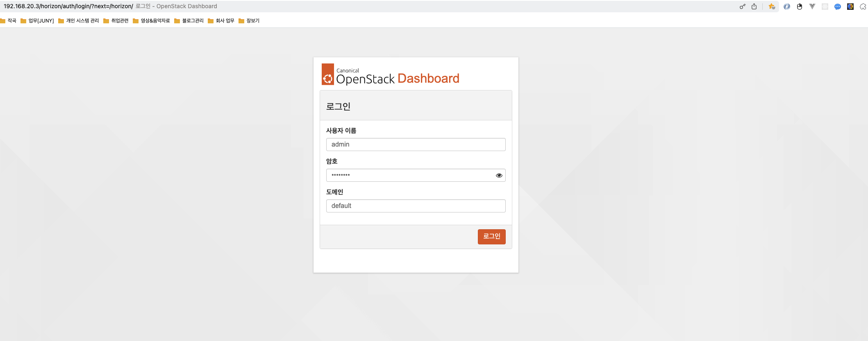Click the share page icon
This screenshot has width=868, height=341.
click(754, 7)
